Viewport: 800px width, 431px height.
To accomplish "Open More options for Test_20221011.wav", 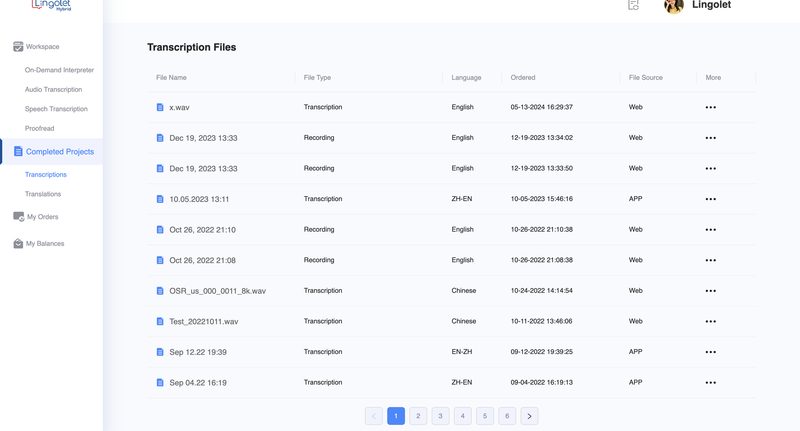I will [x=711, y=322].
